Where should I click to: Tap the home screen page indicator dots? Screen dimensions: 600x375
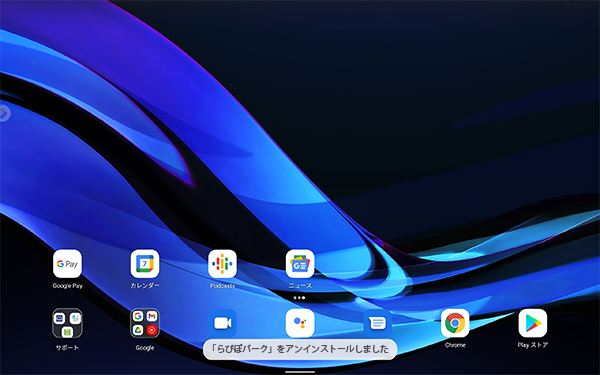pyautogui.click(x=300, y=298)
